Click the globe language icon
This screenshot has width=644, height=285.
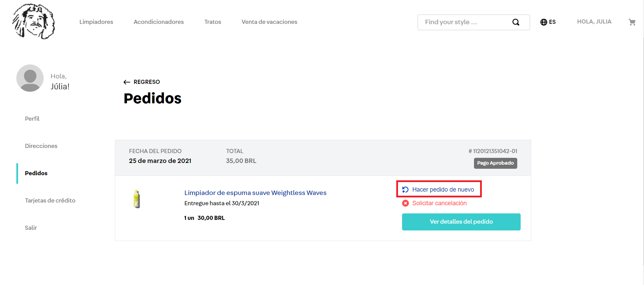[543, 22]
